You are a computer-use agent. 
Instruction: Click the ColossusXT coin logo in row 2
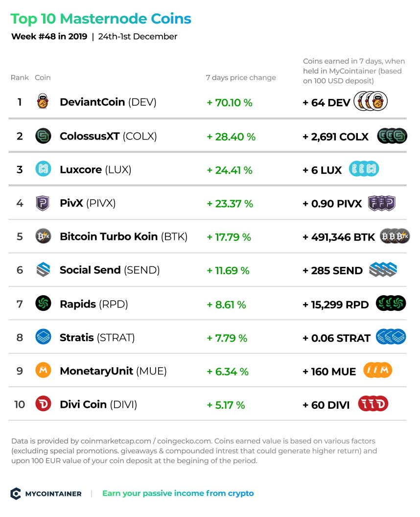(x=43, y=136)
